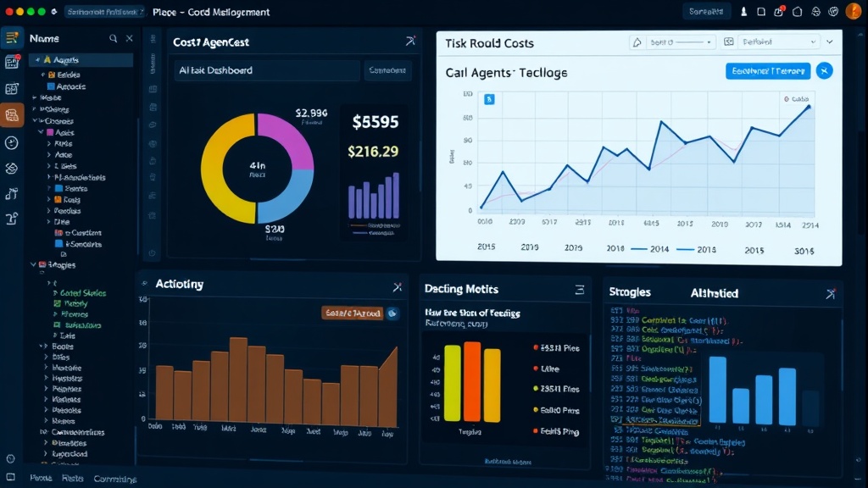Screen dimensions: 868x488
Task: Select the document tab in the title bar
Action: 105,11
